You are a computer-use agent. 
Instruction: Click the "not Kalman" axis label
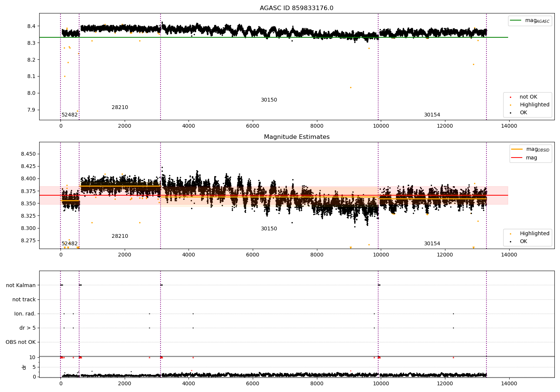[x=21, y=285]
